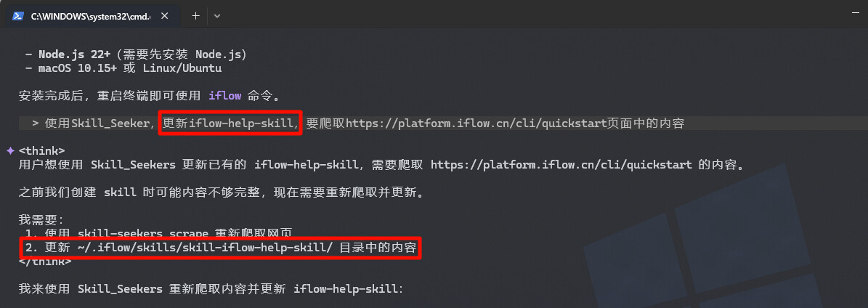Screen dimensions: 868x308
Task: Click the closing </think> tag
Action: [x=45, y=262]
